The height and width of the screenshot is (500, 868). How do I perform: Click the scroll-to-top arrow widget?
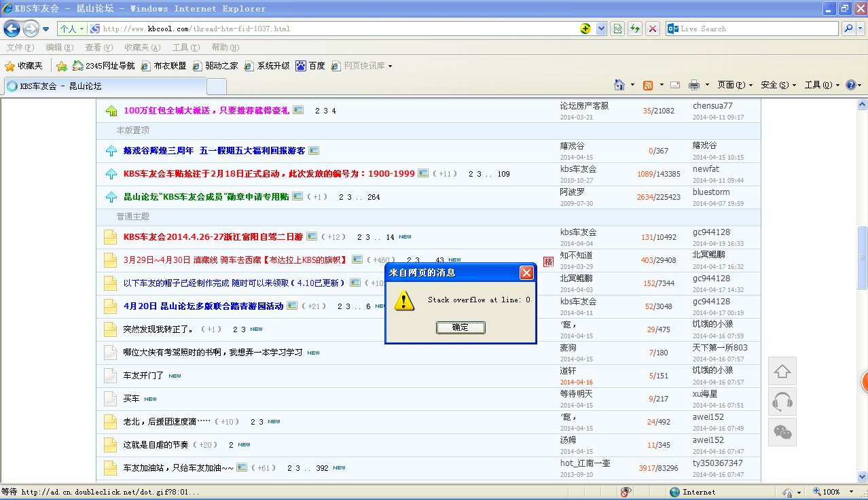click(782, 372)
